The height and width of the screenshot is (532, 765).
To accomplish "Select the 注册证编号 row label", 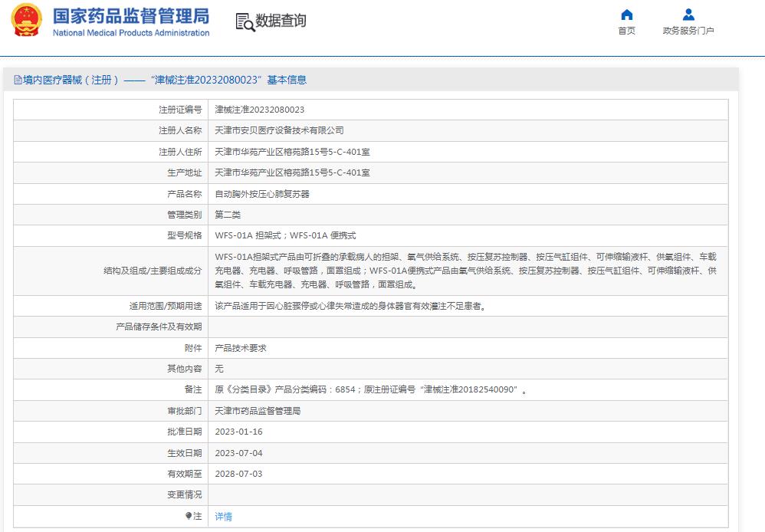I will pyautogui.click(x=180, y=110).
